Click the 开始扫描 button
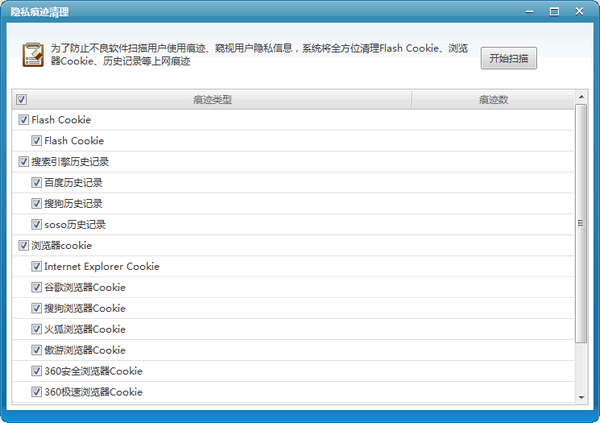 [x=509, y=59]
